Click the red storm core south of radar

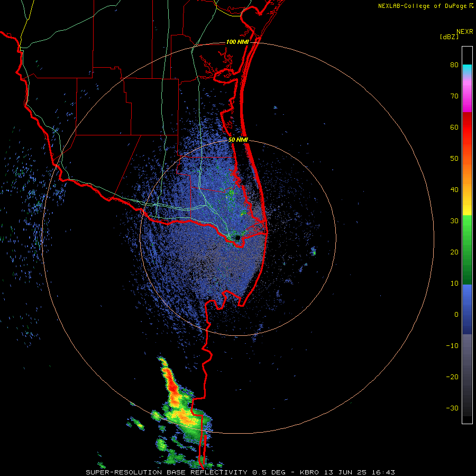coord(172,386)
